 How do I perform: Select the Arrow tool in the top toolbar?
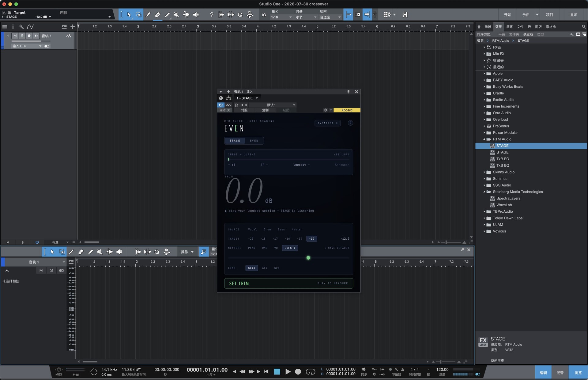tap(129, 15)
